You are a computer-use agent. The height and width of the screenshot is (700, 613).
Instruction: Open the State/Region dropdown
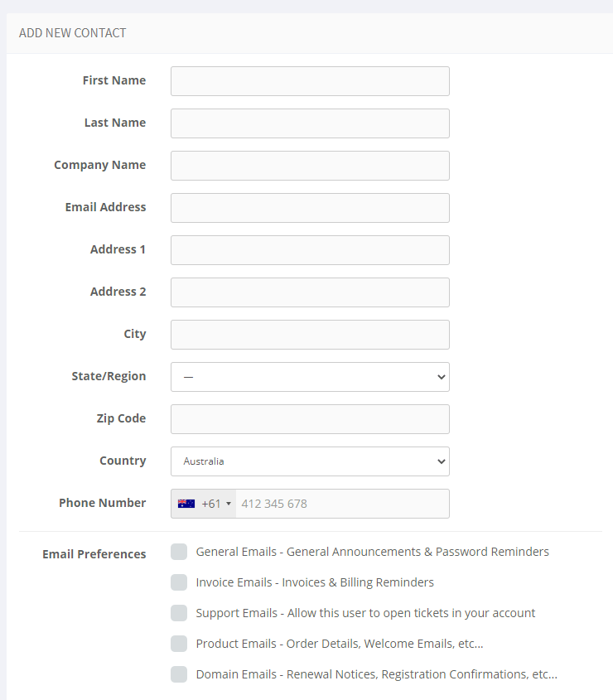(310, 376)
